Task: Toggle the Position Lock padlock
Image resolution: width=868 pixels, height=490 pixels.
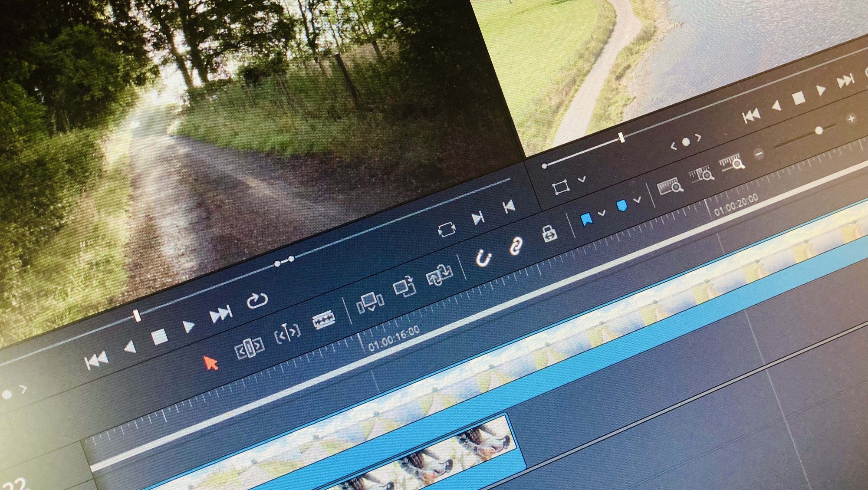Action: pyautogui.click(x=549, y=233)
